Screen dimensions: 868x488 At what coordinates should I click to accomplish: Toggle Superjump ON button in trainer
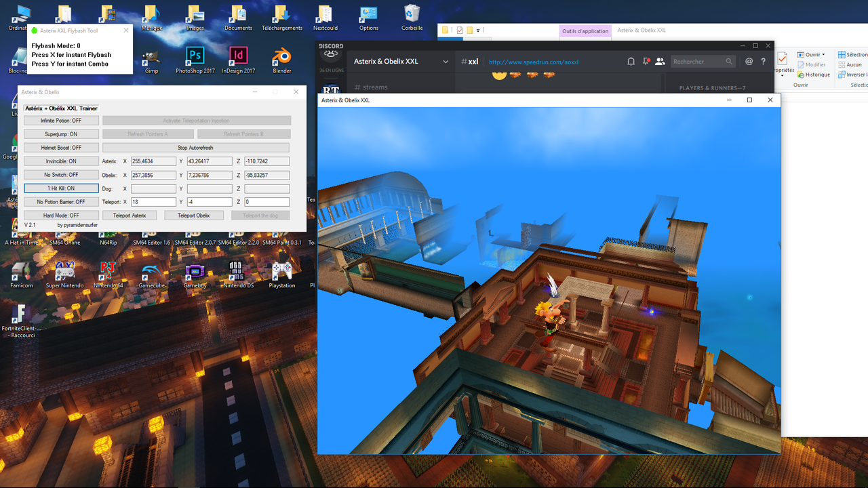(61, 134)
